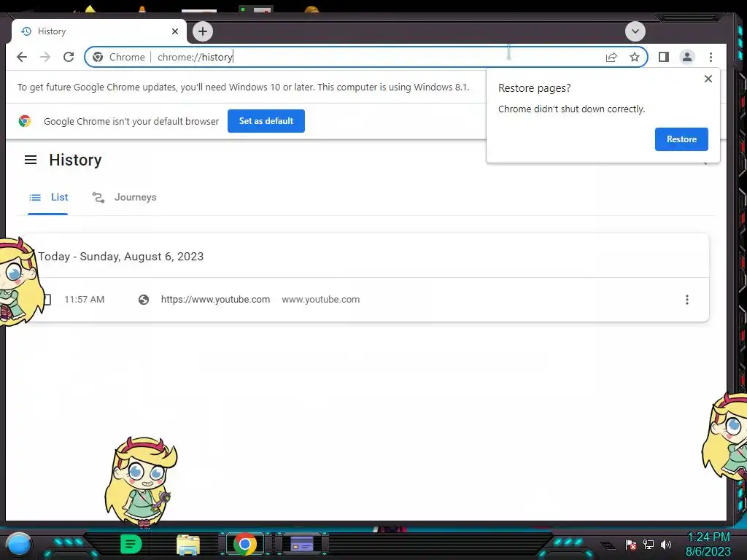Open the tab search dropdown arrow
The width and height of the screenshot is (747, 560).
coord(635,31)
